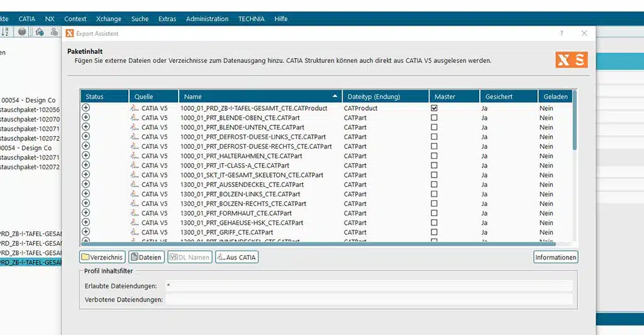Check Master box for PRT_BLENDE-UNTEN row
This screenshot has height=335, width=644.
point(434,127)
